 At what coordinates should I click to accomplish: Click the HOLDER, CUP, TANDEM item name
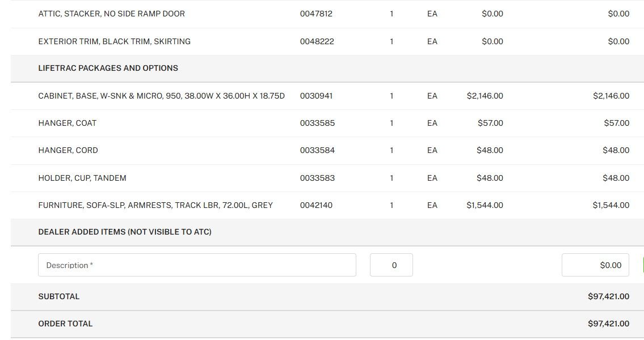point(82,178)
